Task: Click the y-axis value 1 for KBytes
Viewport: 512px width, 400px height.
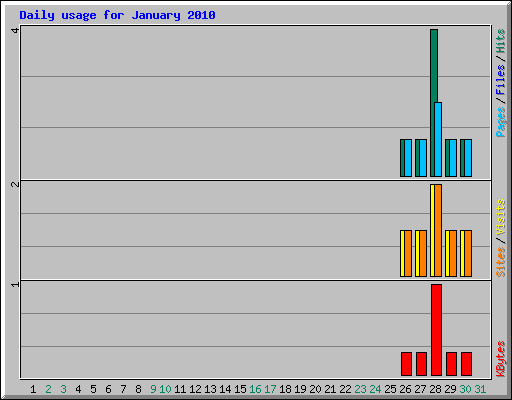Action: click(15, 284)
